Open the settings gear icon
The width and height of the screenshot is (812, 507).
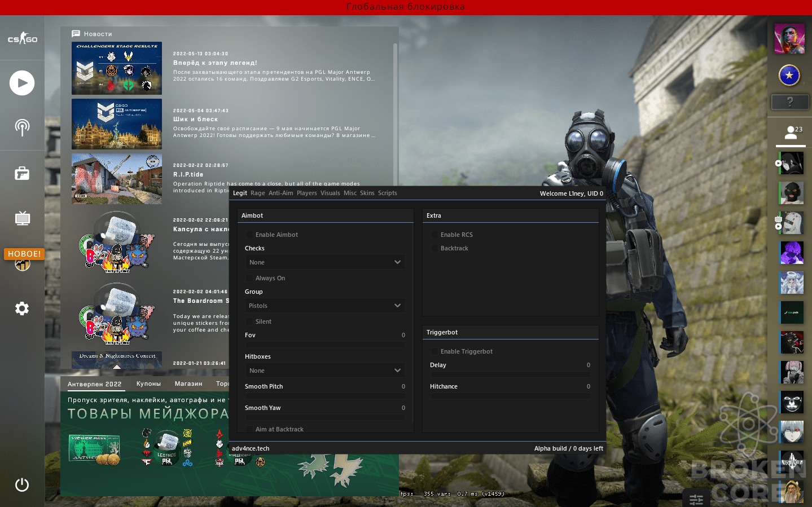point(22,308)
